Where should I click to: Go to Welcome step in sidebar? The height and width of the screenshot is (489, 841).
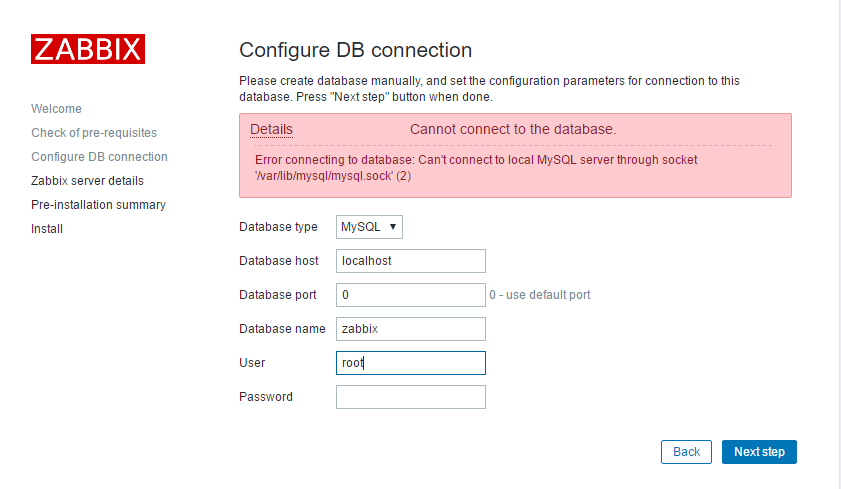(56, 109)
